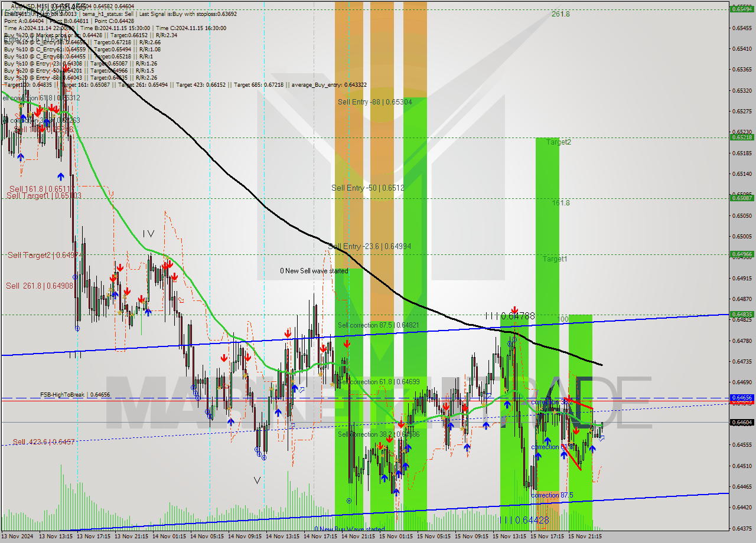756x543 pixels.
Task: Click the 0.64780 price scale value
Action: coord(742,341)
